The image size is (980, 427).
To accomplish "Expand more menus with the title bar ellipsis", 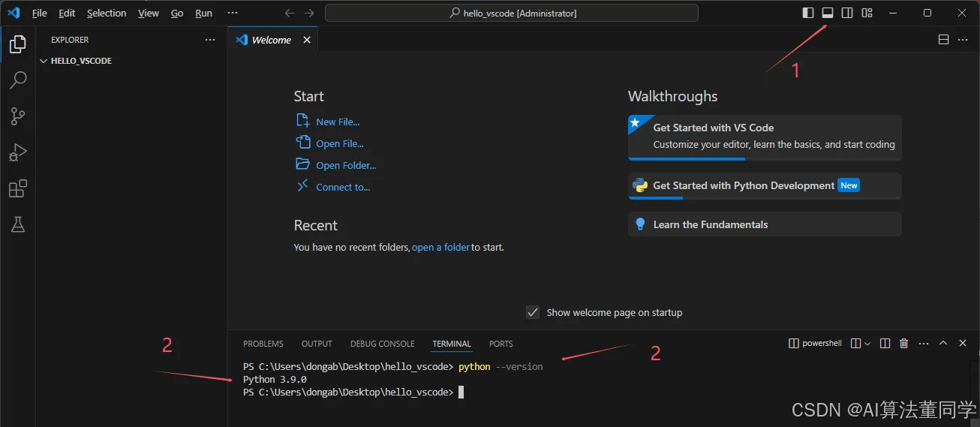I will click(x=232, y=13).
